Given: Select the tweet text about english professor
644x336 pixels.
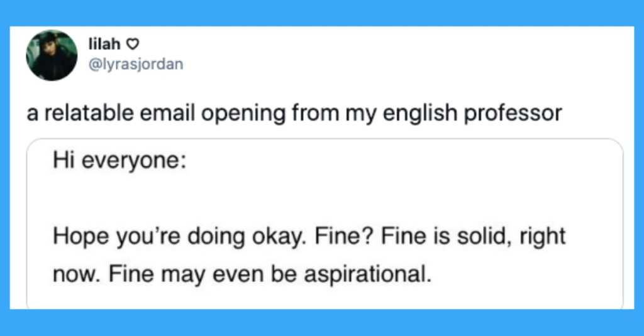Looking at the screenshot, I should (x=294, y=113).
